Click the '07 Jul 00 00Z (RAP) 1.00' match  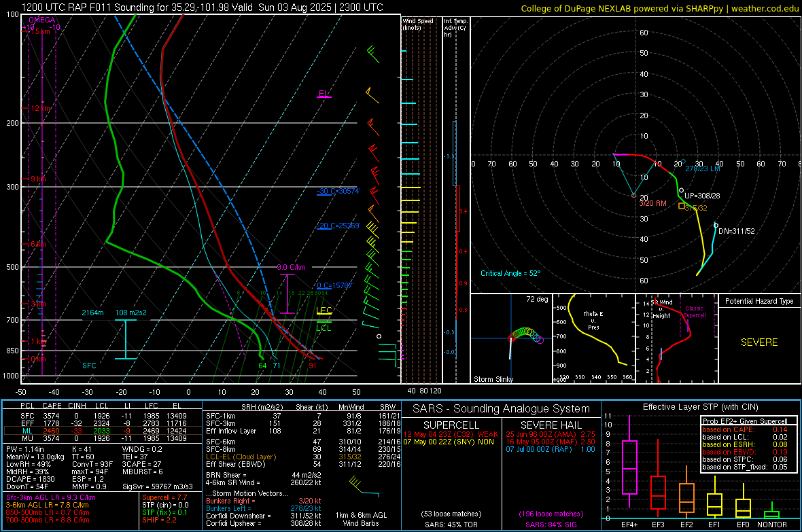551,449
